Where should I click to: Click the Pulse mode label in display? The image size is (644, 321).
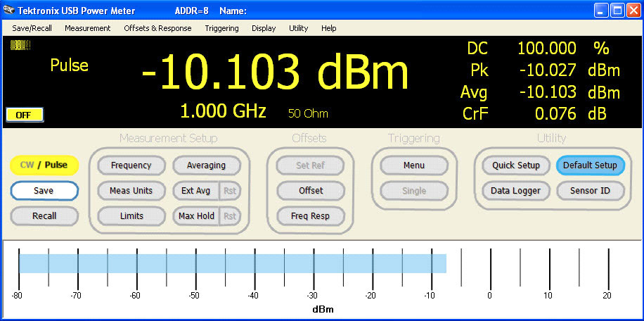70,65
